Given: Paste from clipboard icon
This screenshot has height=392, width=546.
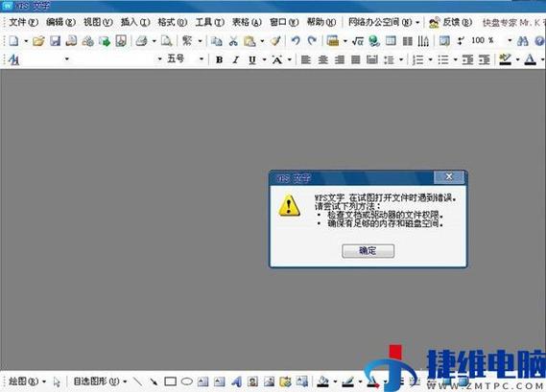Looking at the screenshot, I should coord(249,41).
